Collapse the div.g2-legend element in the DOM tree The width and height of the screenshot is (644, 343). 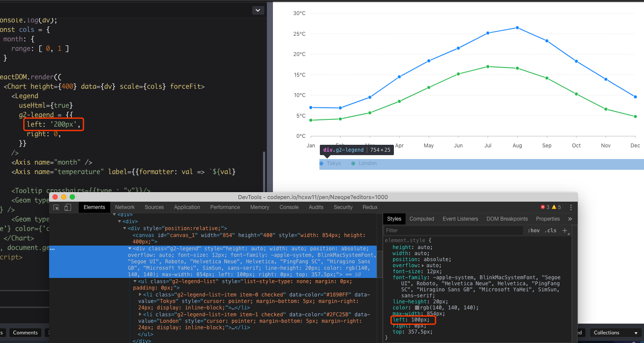[x=130, y=248]
